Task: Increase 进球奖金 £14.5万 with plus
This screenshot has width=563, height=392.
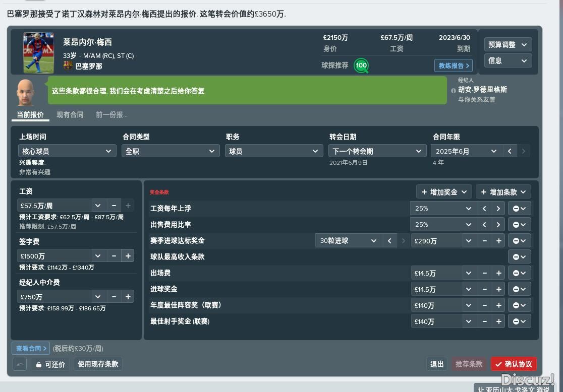Action: click(x=499, y=289)
